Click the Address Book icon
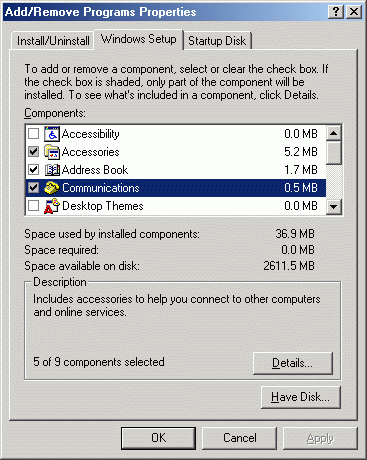 pos(52,170)
